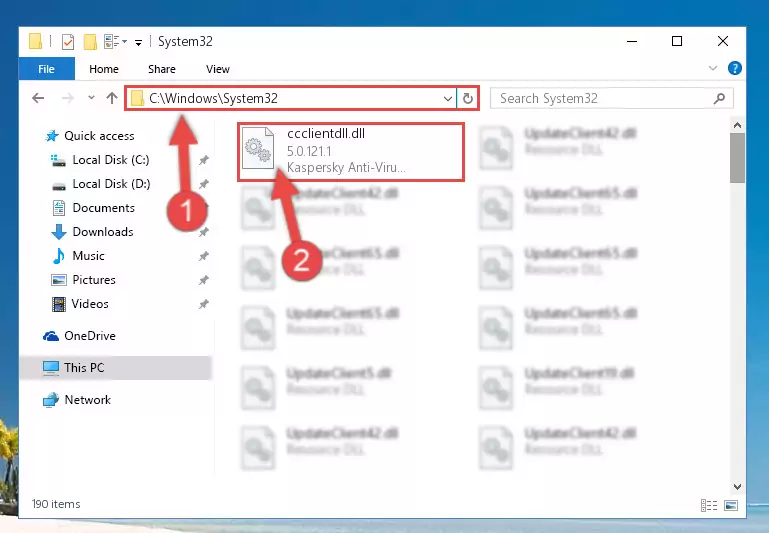Screen dimensions: 769x533
Task: Click the Help question mark icon
Action: (734, 68)
